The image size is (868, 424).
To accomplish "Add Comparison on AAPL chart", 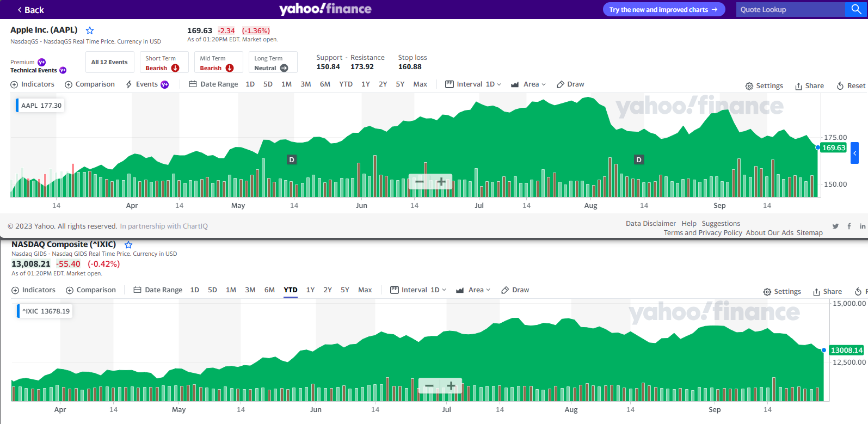I will (x=90, y=84).
